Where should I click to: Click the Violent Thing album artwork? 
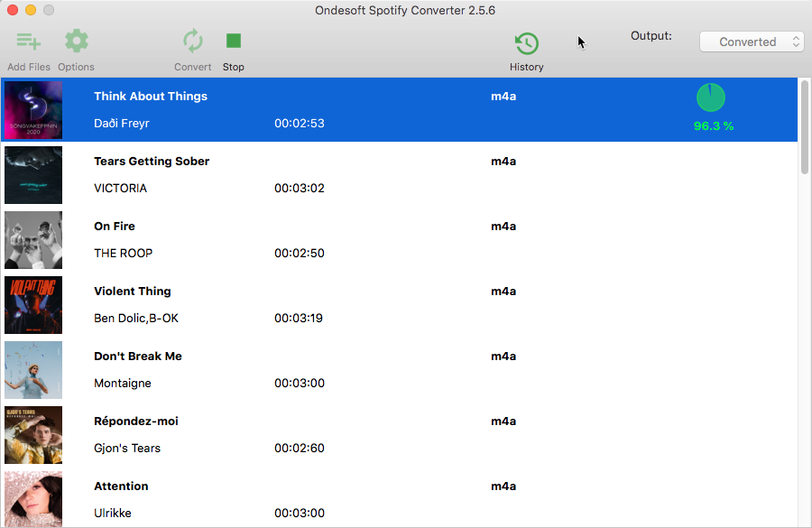[33, 305]
